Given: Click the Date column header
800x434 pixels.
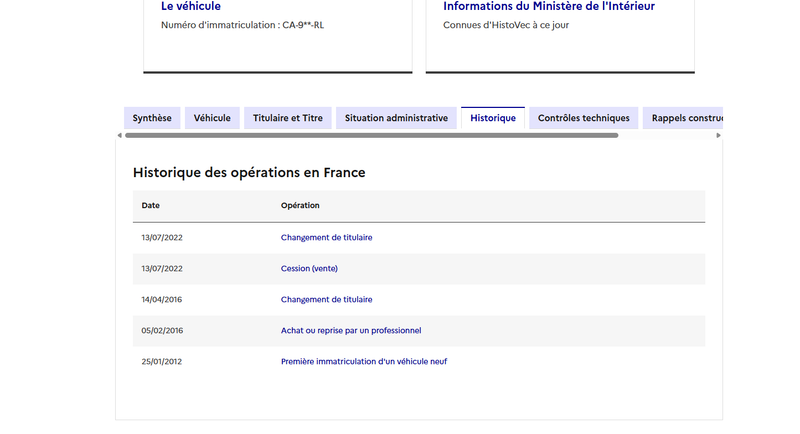Looking at the screenshot, I should point(151,206).
